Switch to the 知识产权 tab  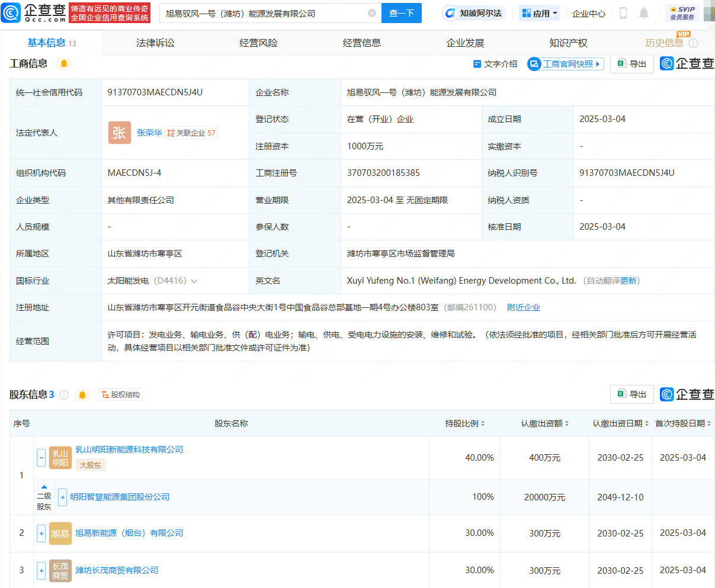click(x=568, y=43)
